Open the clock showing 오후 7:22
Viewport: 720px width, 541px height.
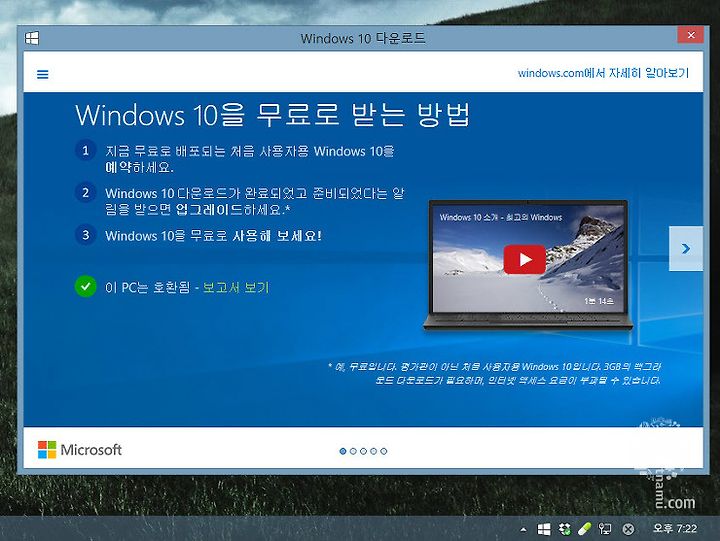click(x=675, y=529)
